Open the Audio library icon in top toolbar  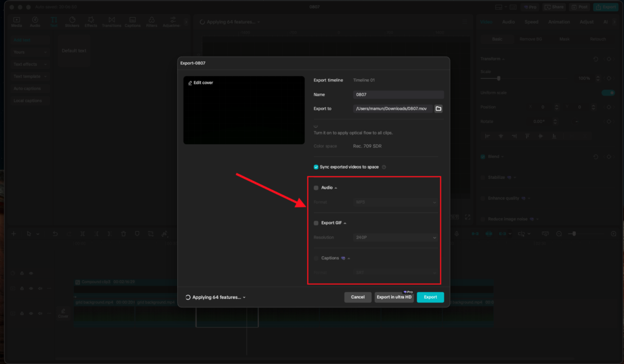click(35, 22)
